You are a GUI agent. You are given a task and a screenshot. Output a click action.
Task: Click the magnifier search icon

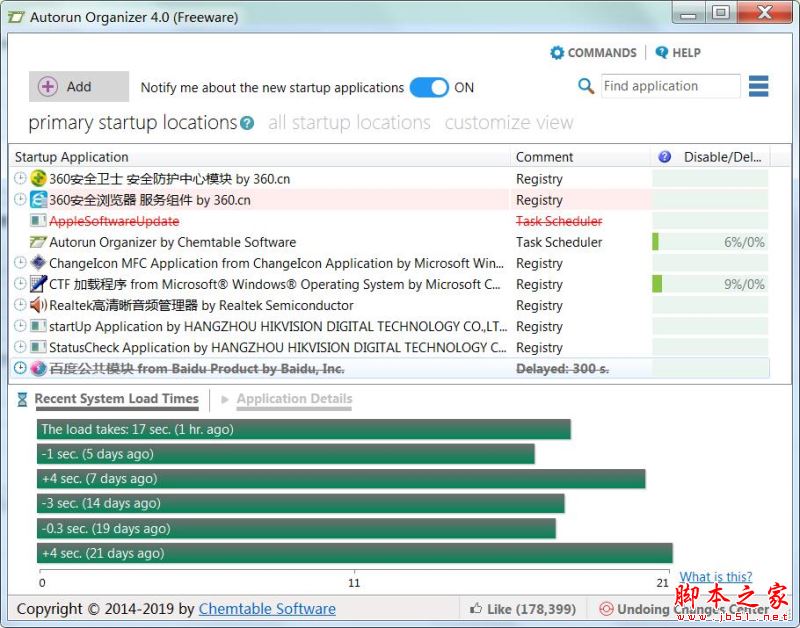(x=586, y=86)
